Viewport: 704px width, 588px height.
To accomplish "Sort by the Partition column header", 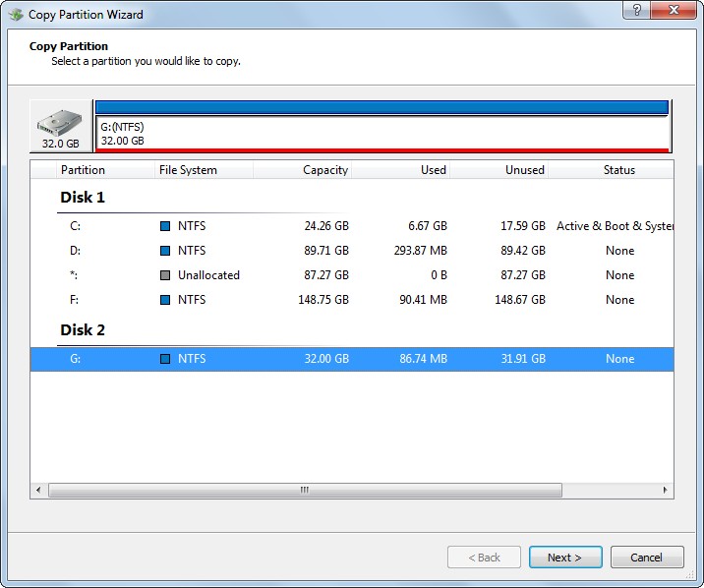I will 84,170.
